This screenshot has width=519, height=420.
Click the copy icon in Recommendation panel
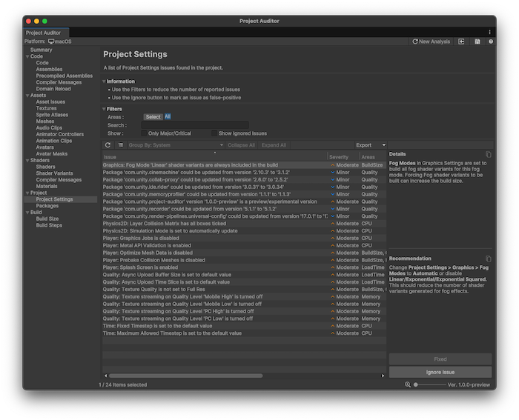tap(488, 259)
